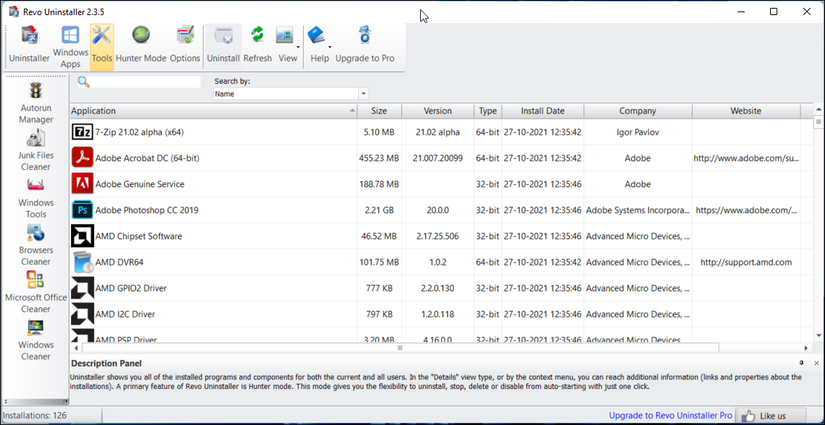Open Browsers Cleaner in the sidebar
This screenshot has height=425, width=825.
click(36, 244)
